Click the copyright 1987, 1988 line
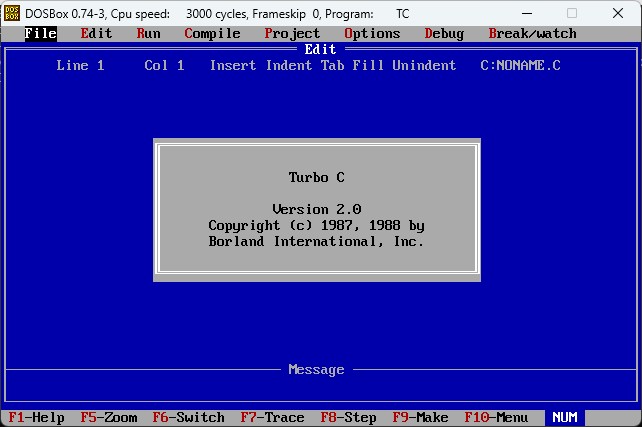The width and height of the screenshot is (642, 427). tap(316, 226)
